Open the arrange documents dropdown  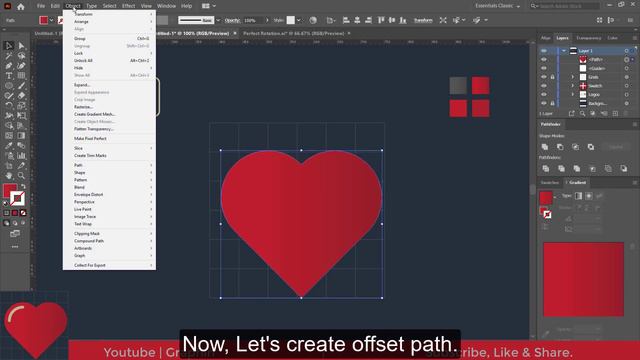[209, 6]
